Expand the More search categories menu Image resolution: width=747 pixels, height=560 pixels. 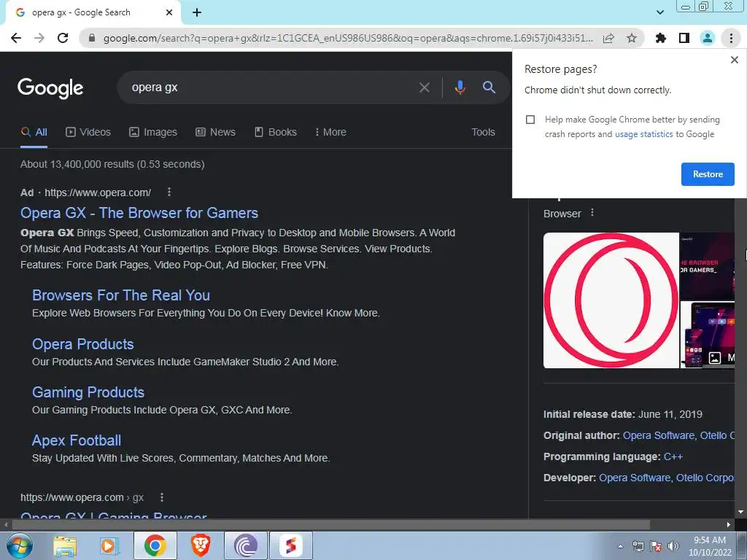point(330,132)
